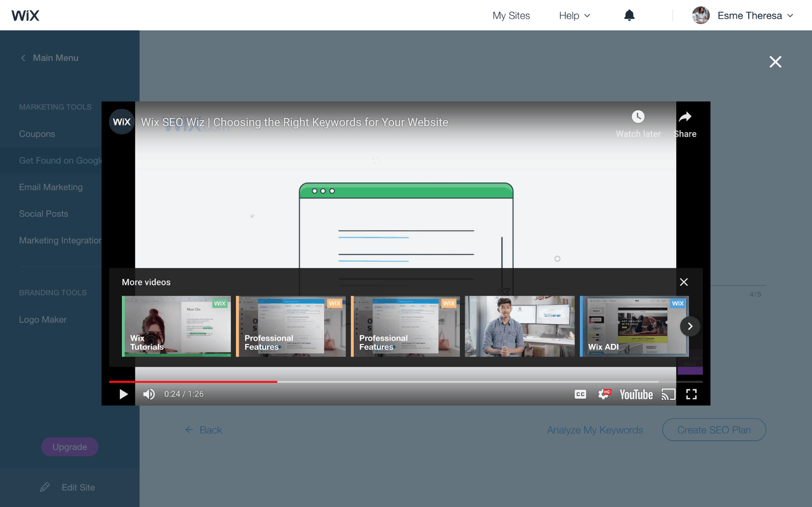Image resolution: width=812 pixels, height=507 pixels.
Task: Click the Wix channel logo in video
Action: click(122, 122)
